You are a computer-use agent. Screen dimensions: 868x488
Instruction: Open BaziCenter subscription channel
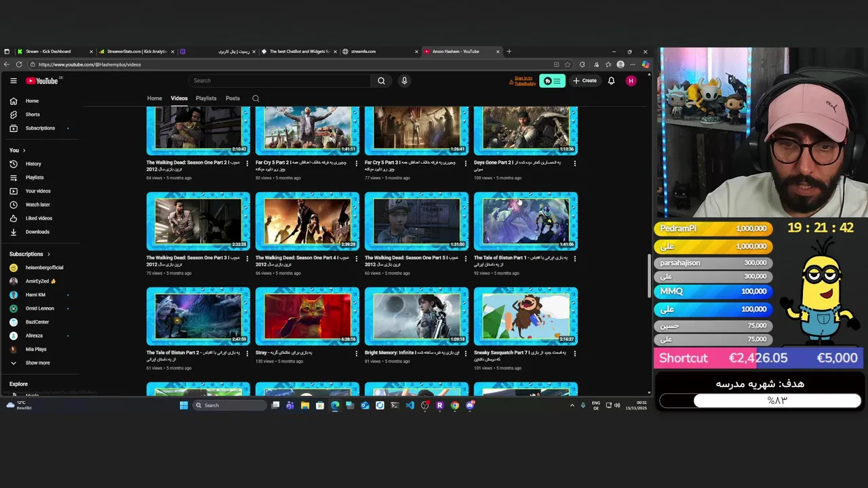coord(37,322)
